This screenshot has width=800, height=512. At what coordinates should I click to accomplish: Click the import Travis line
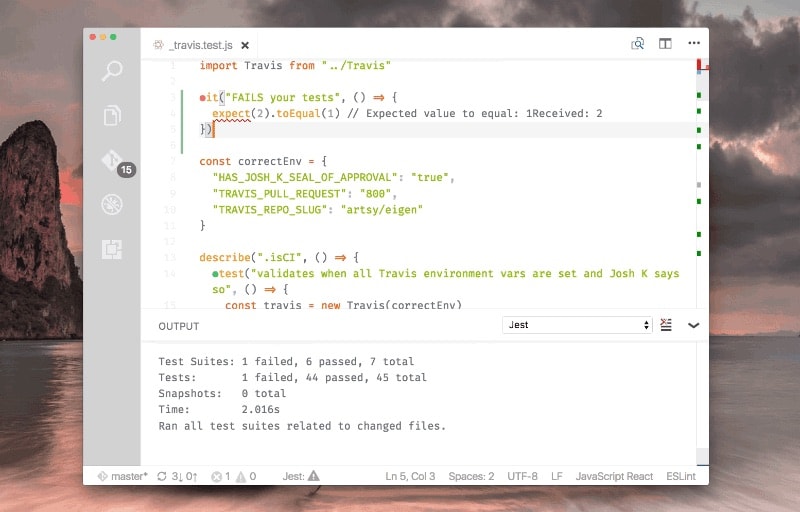tap(295, 66)
